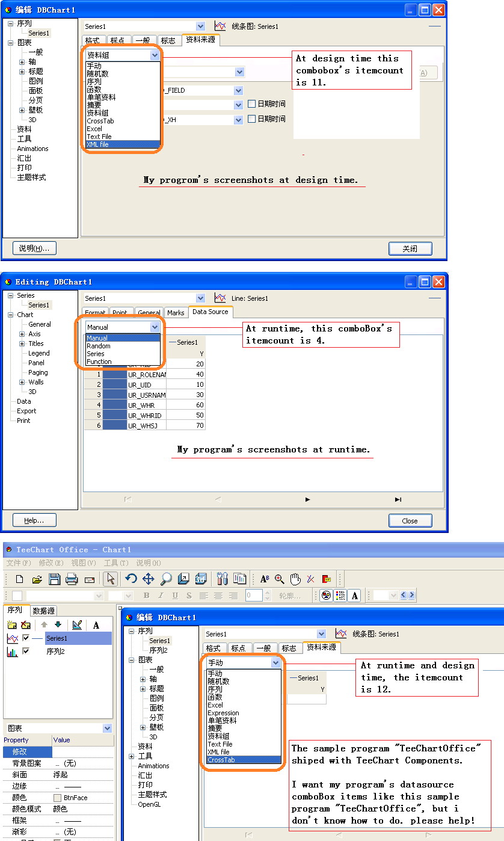The image size is (504, 841).
Task: Click the BtnFace color swatch
Action: (58, 798)
